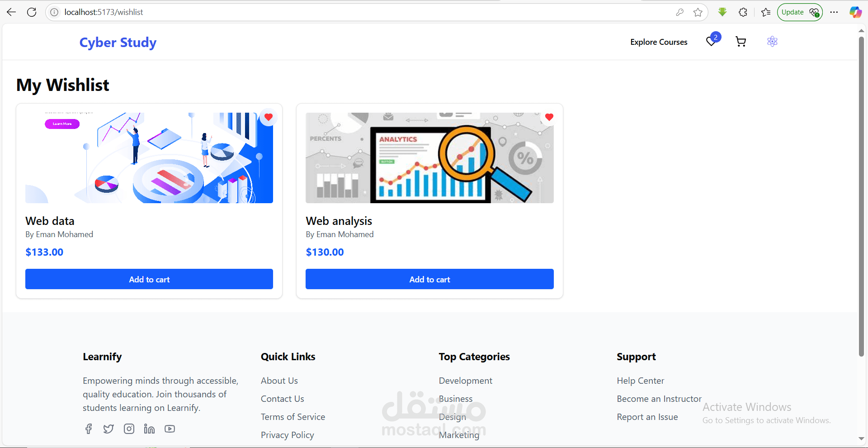Bookmark this page with browser star icon
The image size is (868, 448).
(x=698, y=12)
